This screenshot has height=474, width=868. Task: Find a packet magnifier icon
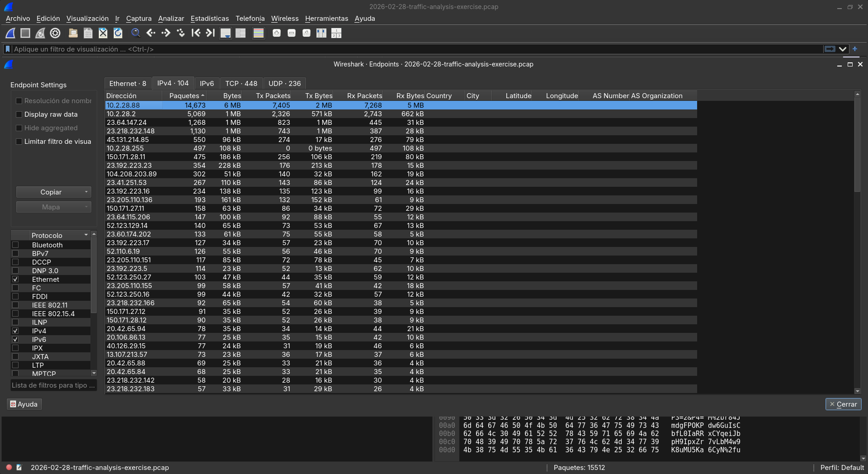coord(136,33)
